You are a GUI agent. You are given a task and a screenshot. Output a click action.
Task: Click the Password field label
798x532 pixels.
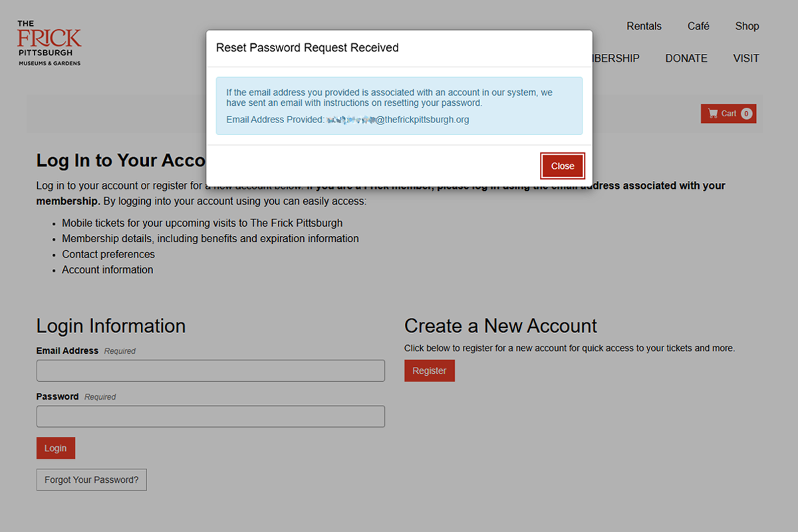click(57, 396)
